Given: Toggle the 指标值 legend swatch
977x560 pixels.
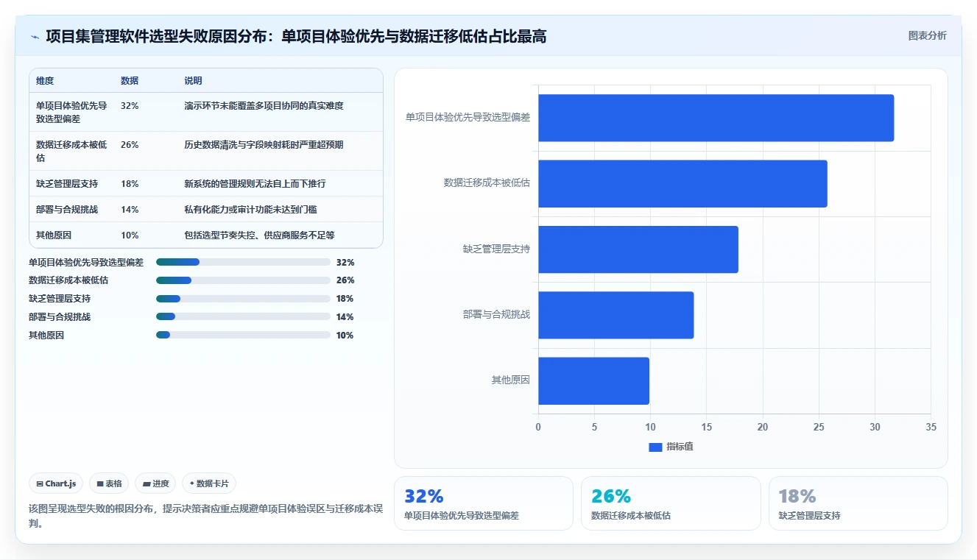Looking at the screenshot, I should [655, 447].
